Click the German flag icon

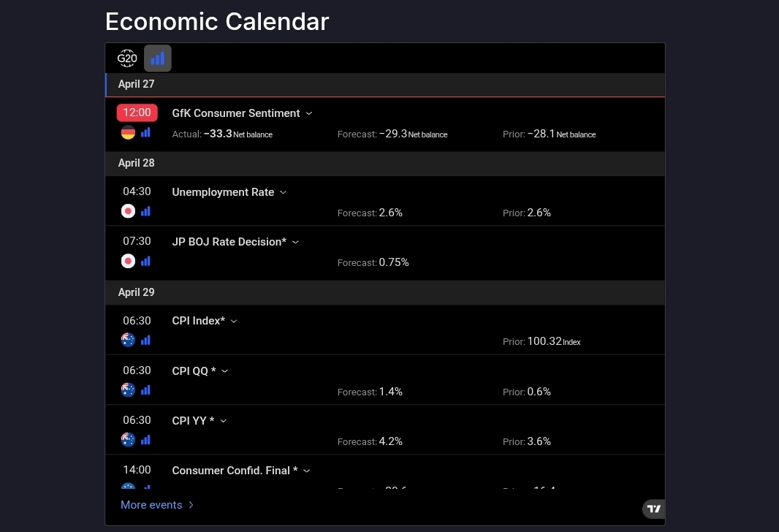tap(128, 132)
